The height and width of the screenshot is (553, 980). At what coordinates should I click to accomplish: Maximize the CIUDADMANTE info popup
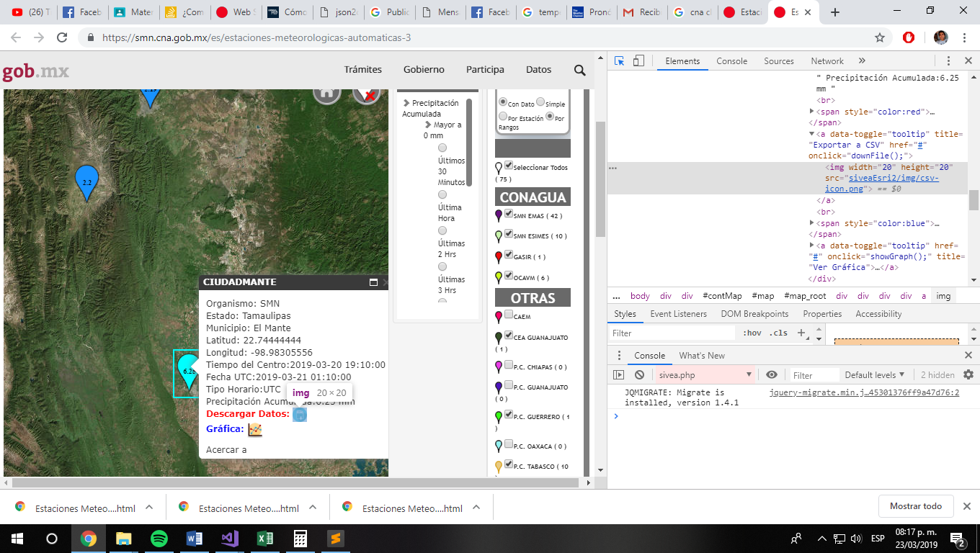373,282
